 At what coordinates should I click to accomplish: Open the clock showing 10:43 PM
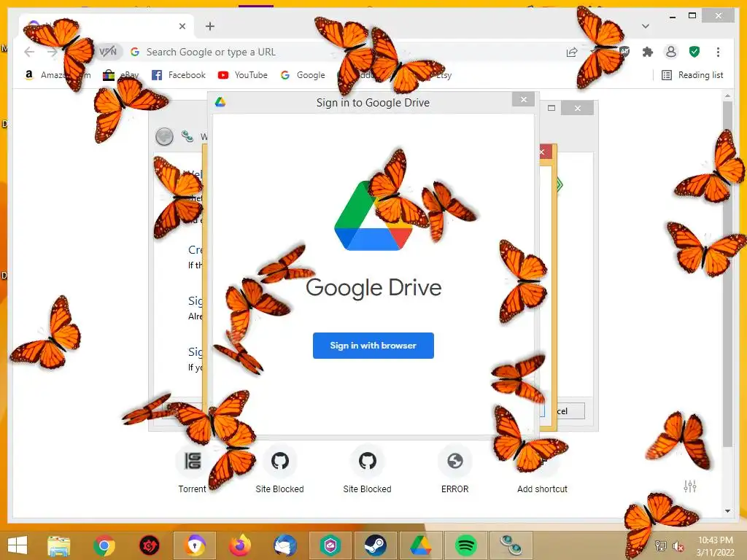(715, 546)
